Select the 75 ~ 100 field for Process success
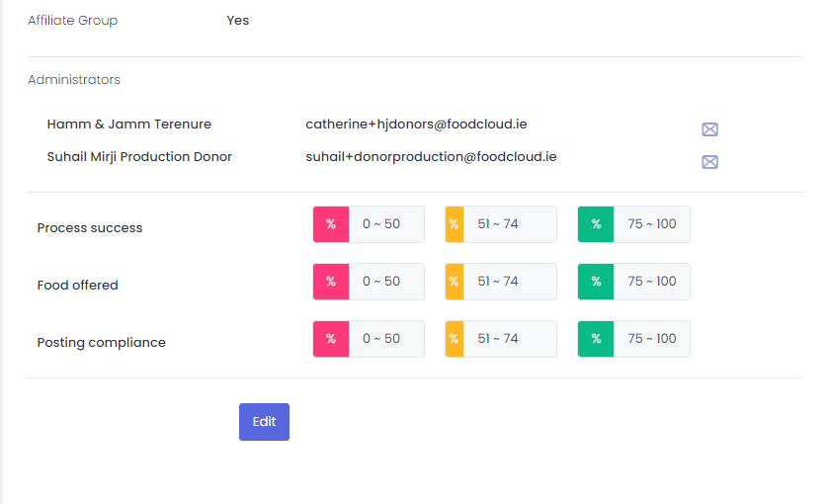Screen dimensions: 828x504 (x=651, y=224)
